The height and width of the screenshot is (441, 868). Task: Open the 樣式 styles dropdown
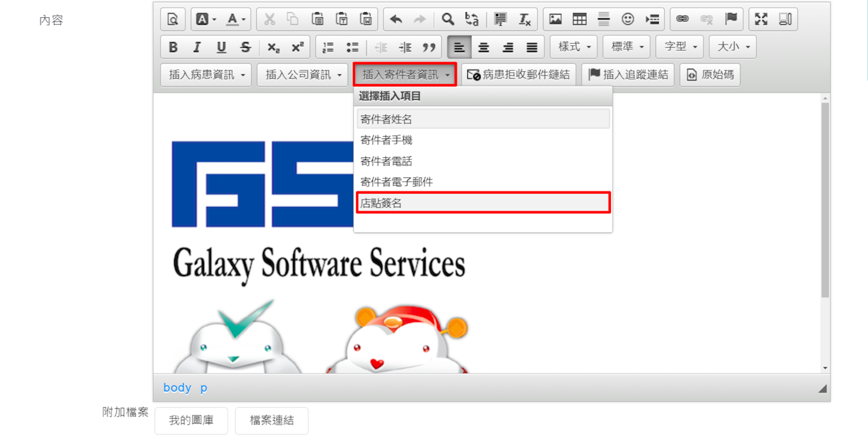(x=574, y=47)
